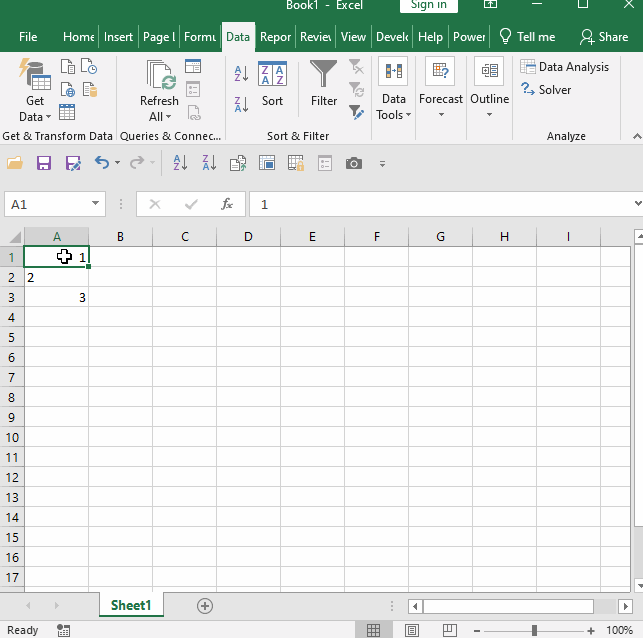Switch to Page Layout view

tap(411, 630)
